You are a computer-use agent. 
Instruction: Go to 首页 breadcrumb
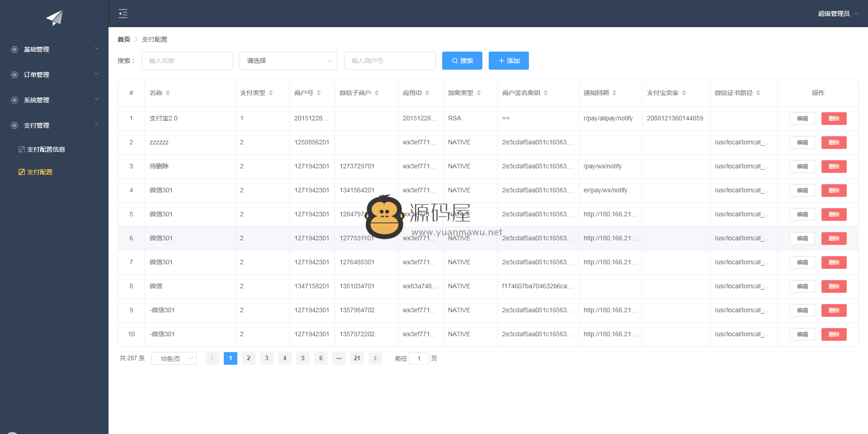124,39
